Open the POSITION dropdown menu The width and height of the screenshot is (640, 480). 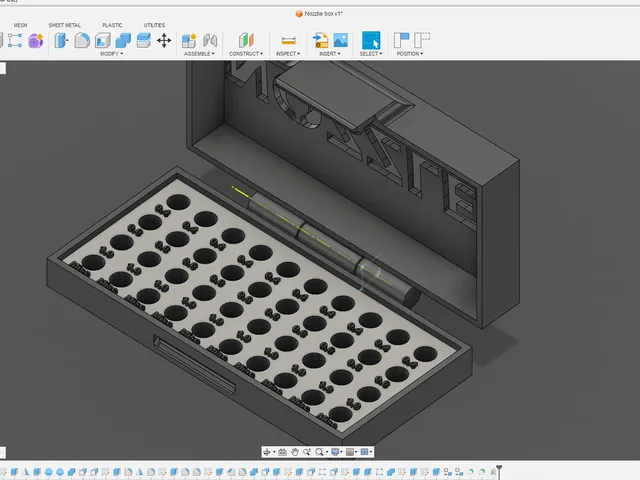click(x=410, y=54)
